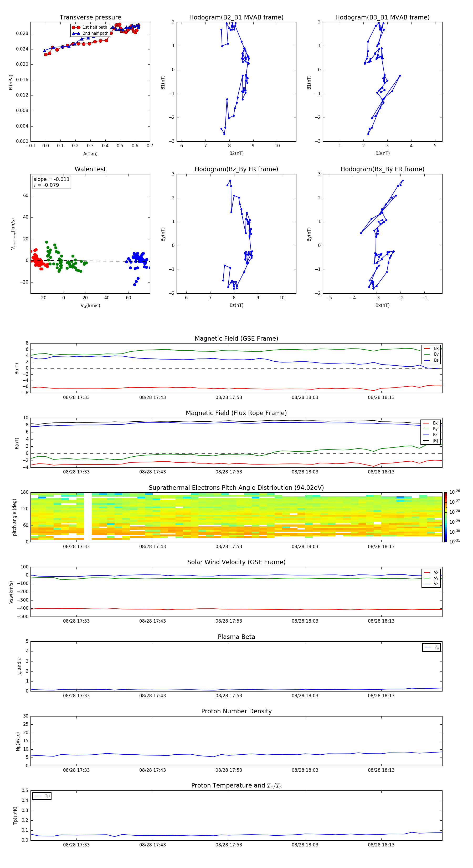473x868 pixels.
Task: Click the '10^-26' colorbar label
Action: point(455,492)
